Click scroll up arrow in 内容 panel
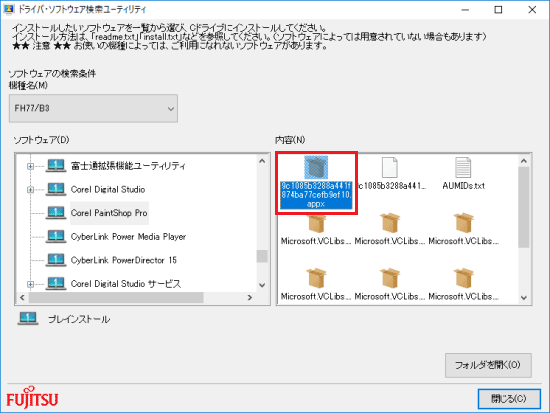The height and width of the screenshot is (413, 550). (524, 161)
